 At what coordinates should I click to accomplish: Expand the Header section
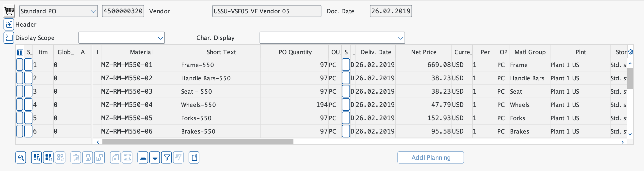click(9, 25)
